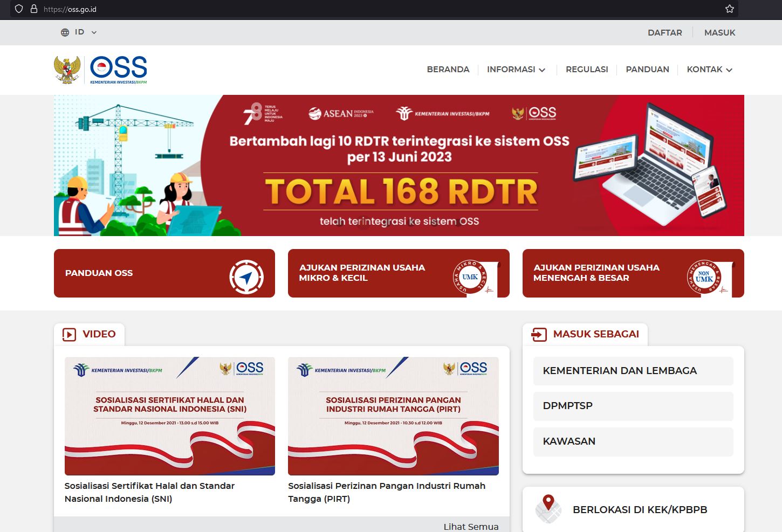Expand the INFORMASI menu
The height and width of the screenshot is (532, 782).
[x=516, y=70]
